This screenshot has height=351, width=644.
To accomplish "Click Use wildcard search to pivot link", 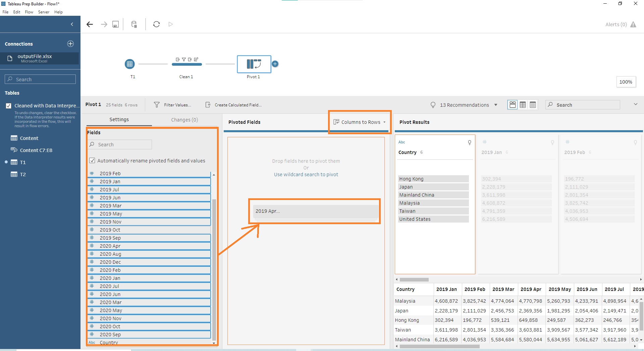I will [306, 174].
